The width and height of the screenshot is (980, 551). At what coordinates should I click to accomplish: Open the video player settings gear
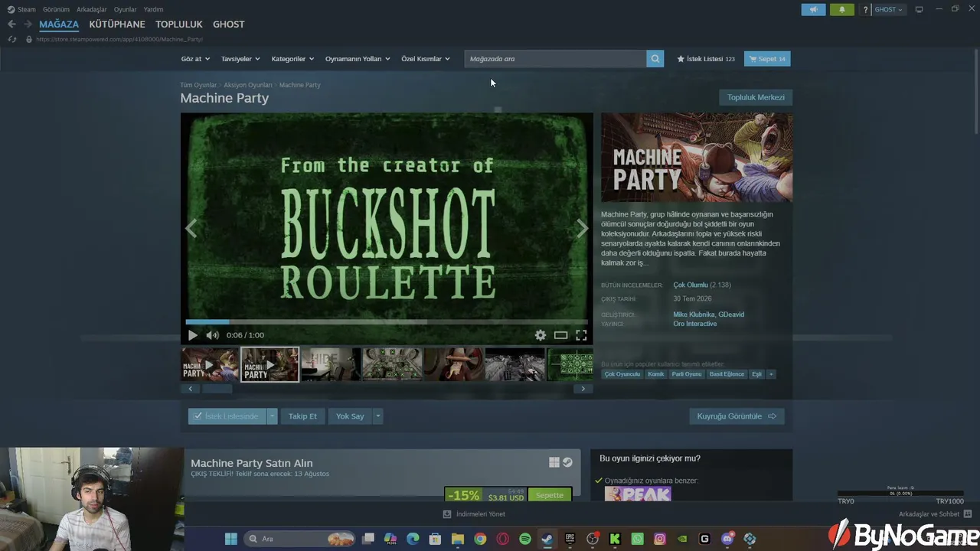point(541,335)
